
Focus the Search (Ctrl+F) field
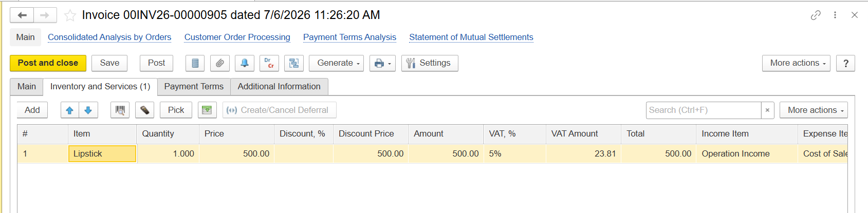tap(704, 110)
